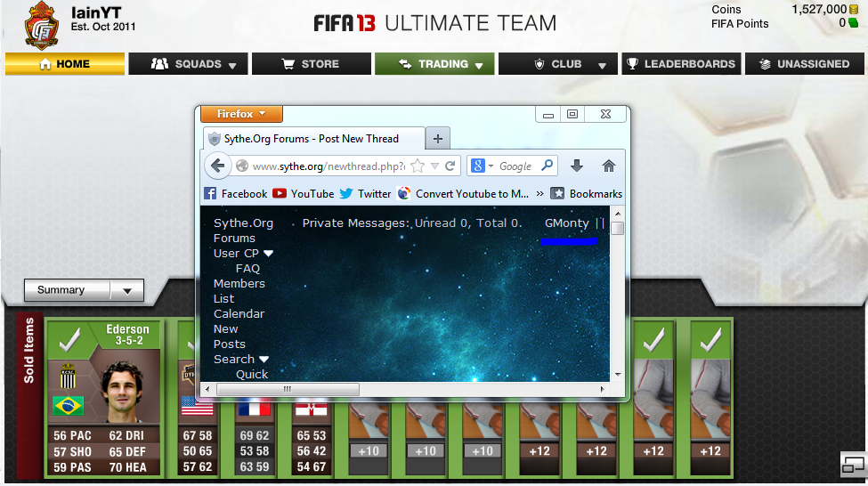The height and width of the screenshot is (486, 868).
Task: Open Google search engine selector
Action: (x=482, y=166)
